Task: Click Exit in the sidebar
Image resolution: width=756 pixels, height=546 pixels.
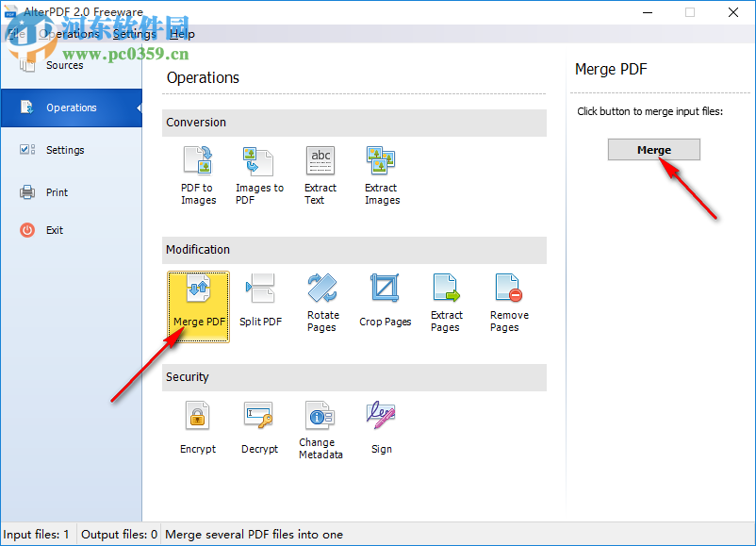Action: (72, 230)
